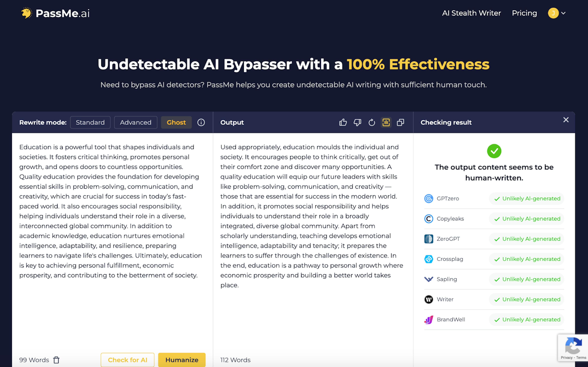
Task: Click the Check for AI button
Action: coord(127,360)
